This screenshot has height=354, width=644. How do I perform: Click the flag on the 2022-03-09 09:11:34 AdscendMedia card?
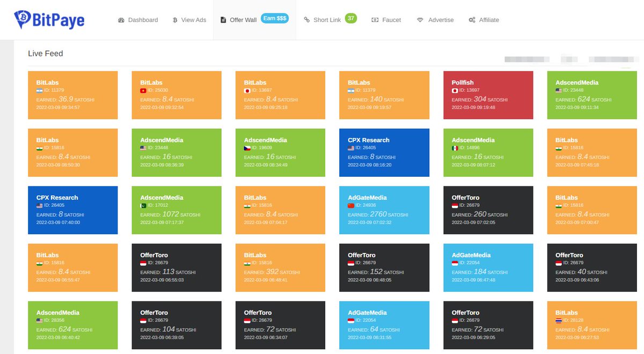[559, 90]
